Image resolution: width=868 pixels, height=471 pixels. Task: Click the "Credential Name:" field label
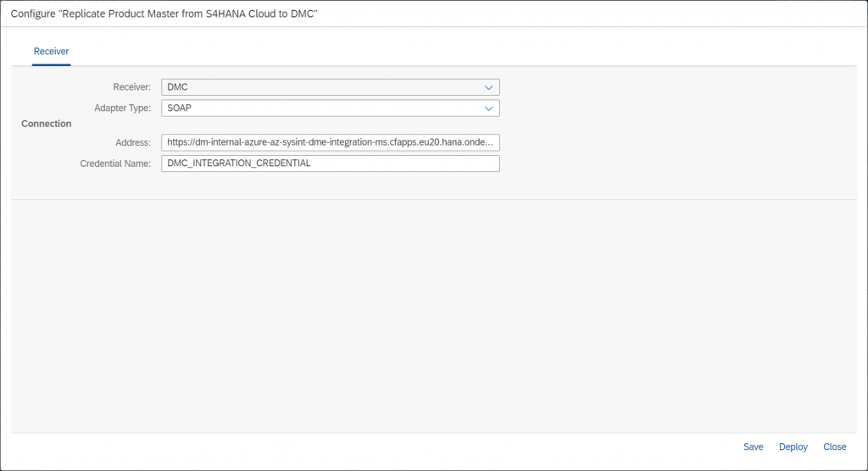tap(115, 163)
